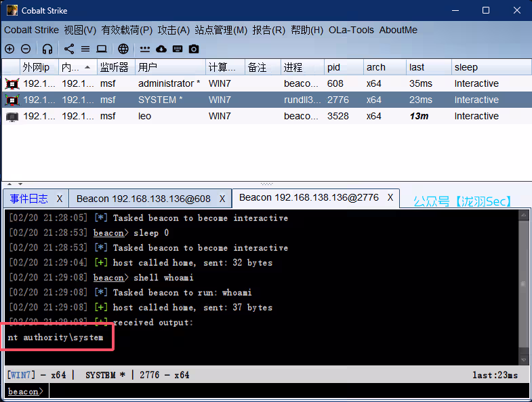
Task: Click the camera screenshots icon
Action: tap(194, 49)
